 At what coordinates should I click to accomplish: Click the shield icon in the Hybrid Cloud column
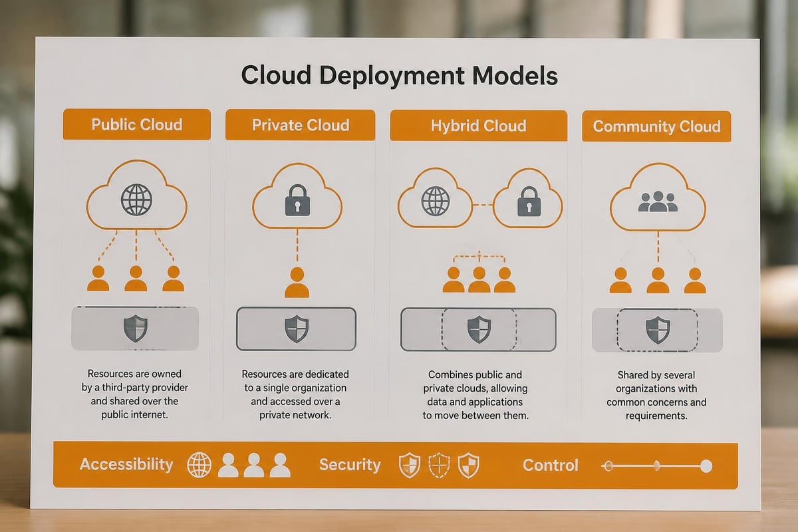[x=479, y=329]
